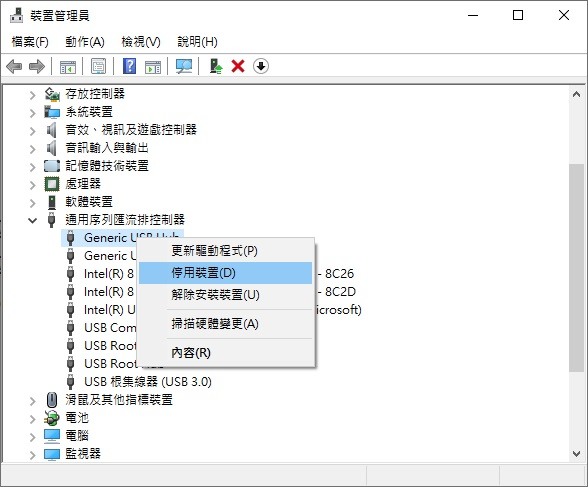Choose 內容(R) from context menu

[225, 353]
